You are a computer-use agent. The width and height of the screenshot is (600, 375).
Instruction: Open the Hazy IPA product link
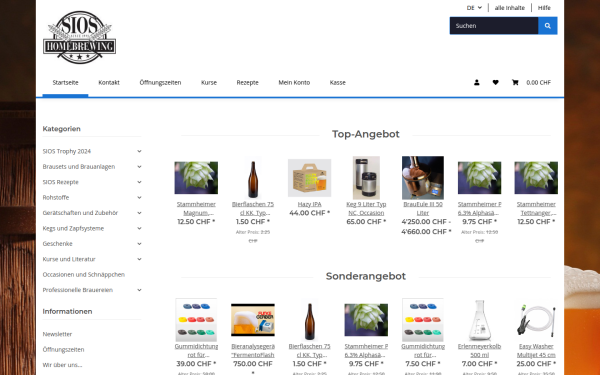(310, 204)
